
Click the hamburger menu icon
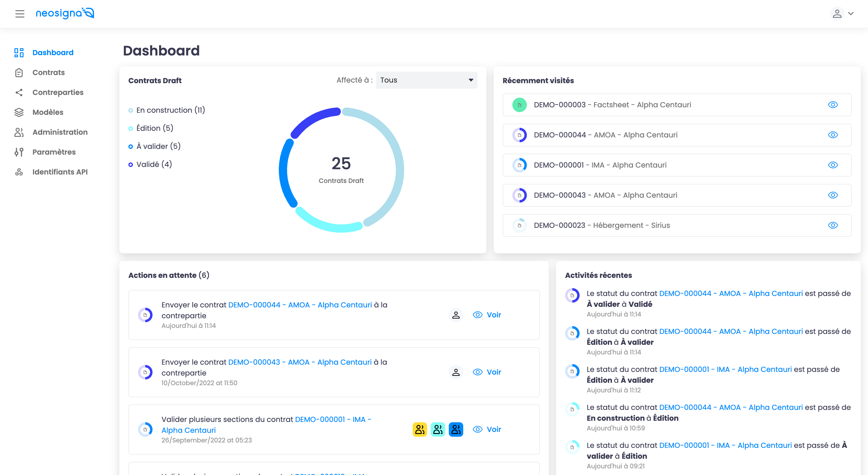click(x=20, y=14)
